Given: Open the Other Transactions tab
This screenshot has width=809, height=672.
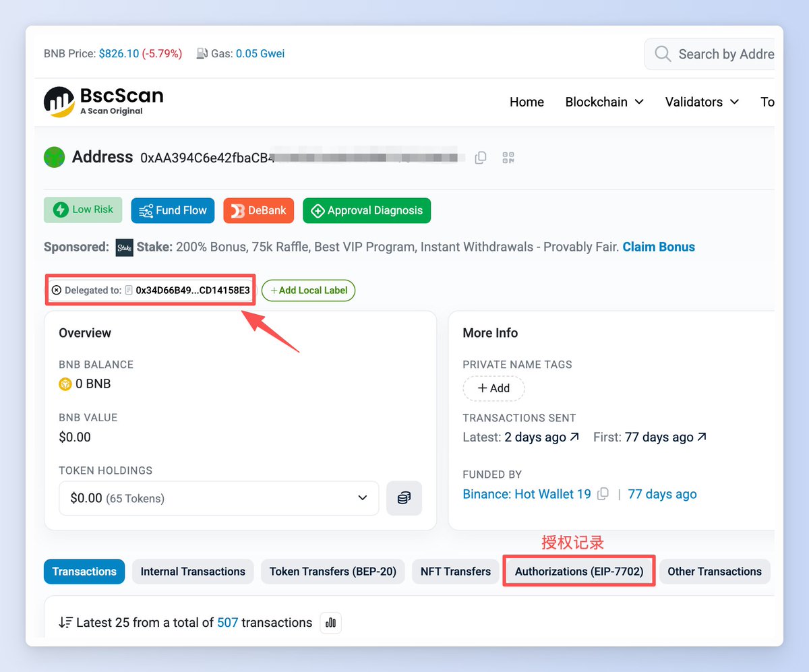Looking at the screenshot, I should [x=715, y=572].
